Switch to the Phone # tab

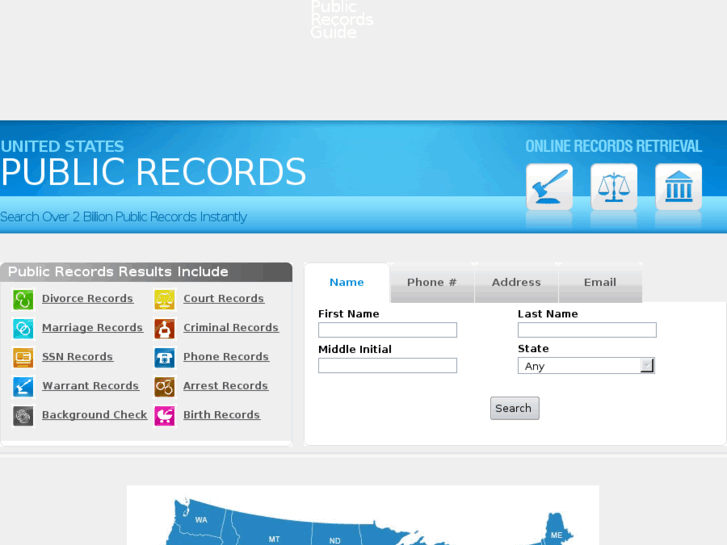(x=432, y=282)
